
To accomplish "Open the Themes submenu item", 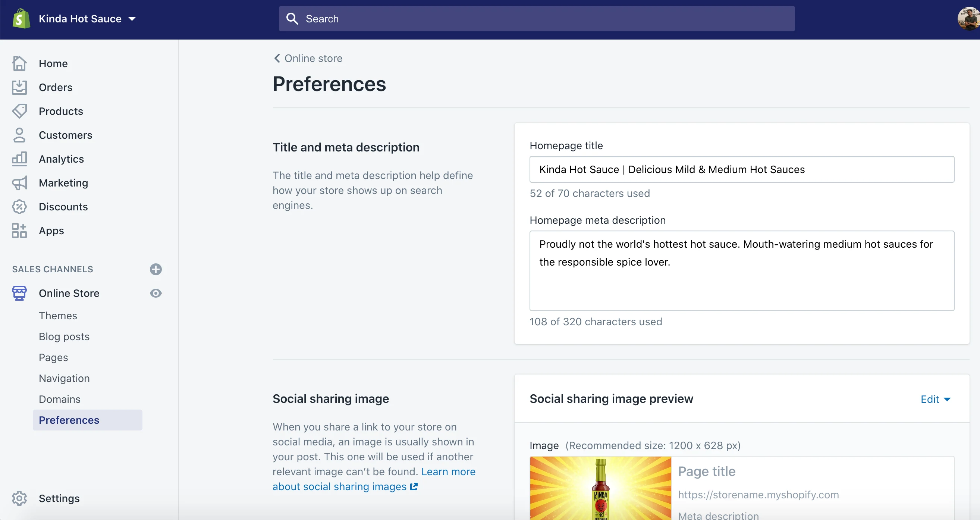I will click(58, 316).
